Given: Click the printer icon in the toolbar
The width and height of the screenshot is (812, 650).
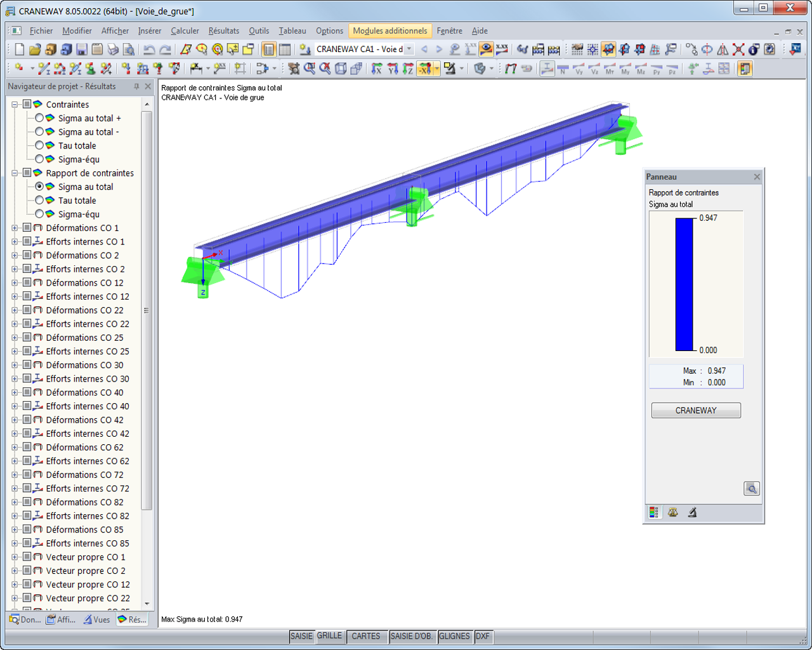Looking at the screenshot, I should tap(113, 50).
